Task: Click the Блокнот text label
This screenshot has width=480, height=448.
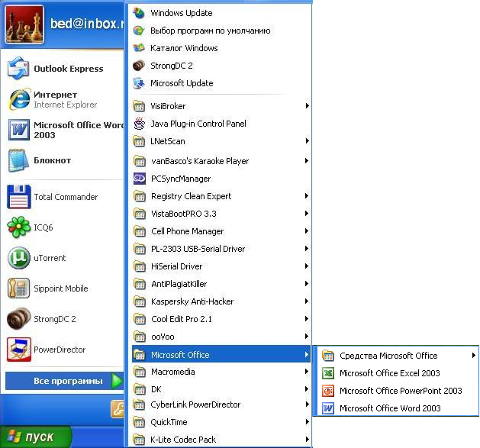Action: (x=53, y=160)
